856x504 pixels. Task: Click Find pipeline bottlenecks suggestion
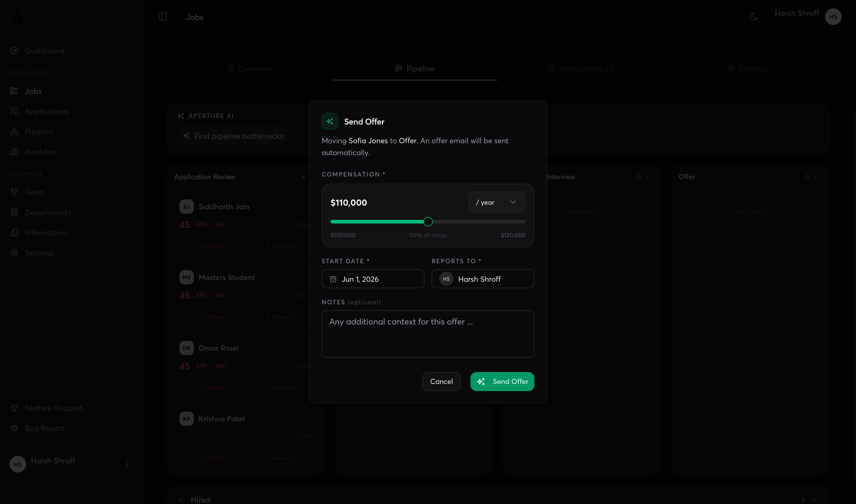coord(233,136)
